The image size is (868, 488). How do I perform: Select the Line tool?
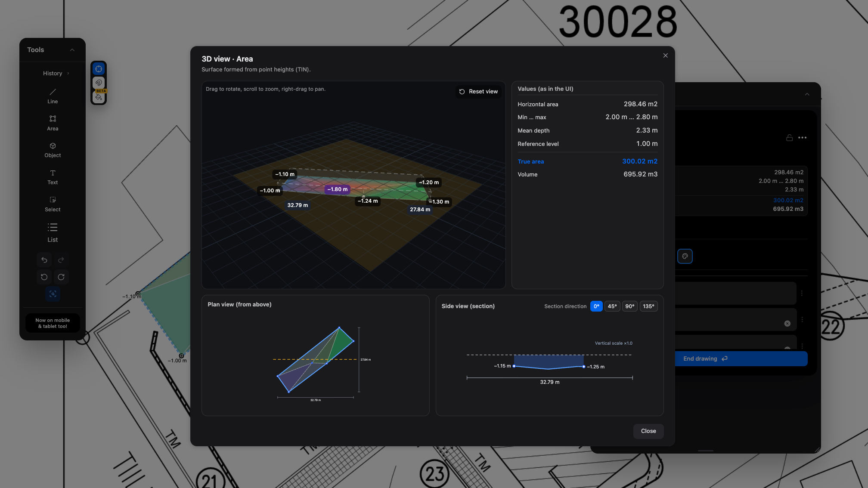click(53, 96)
